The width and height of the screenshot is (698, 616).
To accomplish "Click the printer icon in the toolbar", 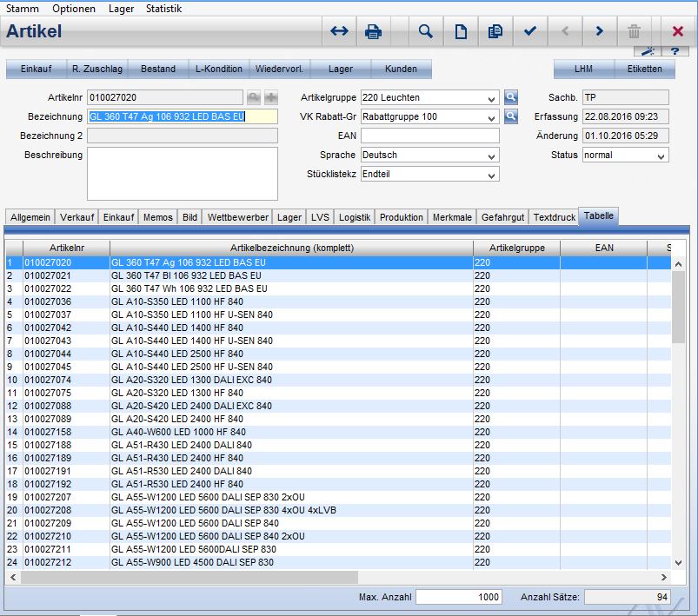I will click(x=374, y=32).
